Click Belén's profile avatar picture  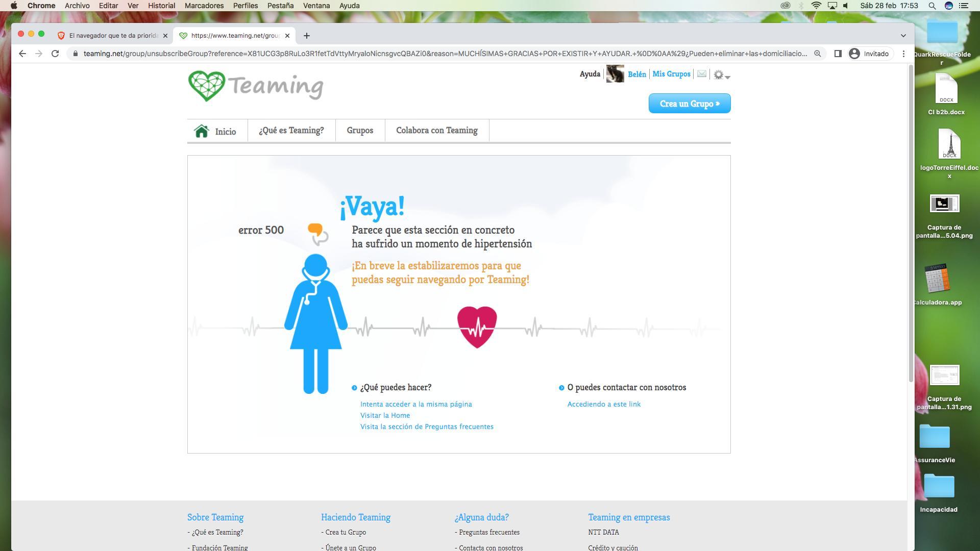coord(615,74)
